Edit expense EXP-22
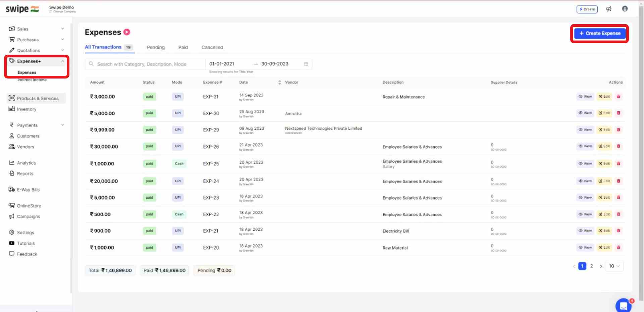 point(604,214)
